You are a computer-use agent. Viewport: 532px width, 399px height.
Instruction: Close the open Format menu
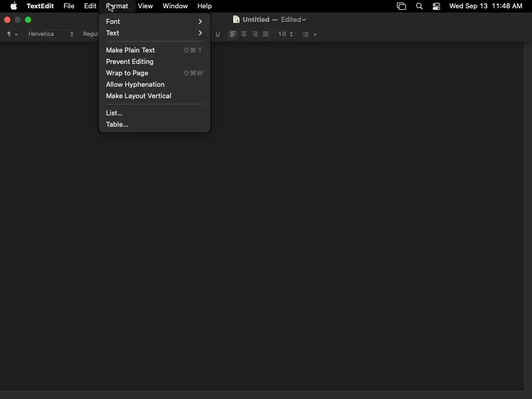117,6
